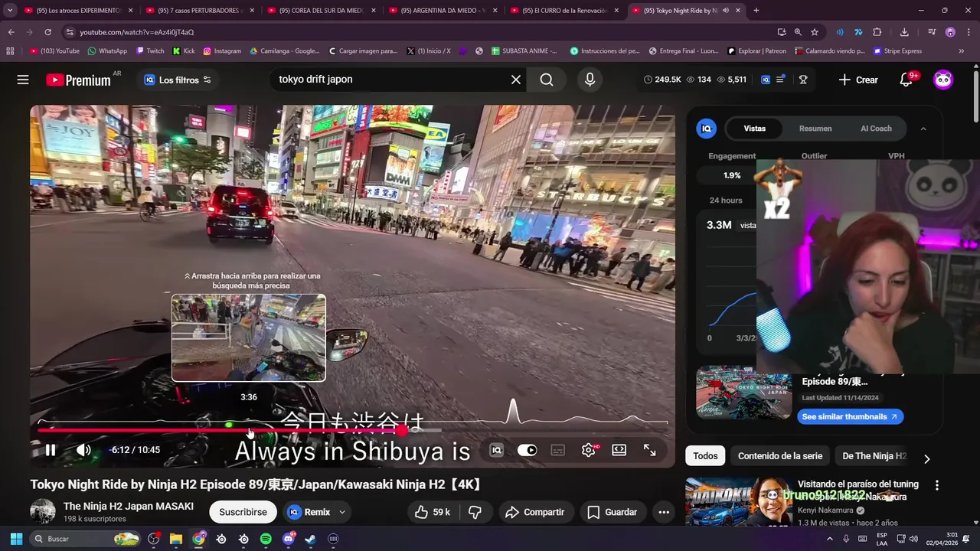Image resolution: width=980 pixels, height=551 pixels.
Task: Toggle autoplay switch in the player
Action: pos(527,450)
